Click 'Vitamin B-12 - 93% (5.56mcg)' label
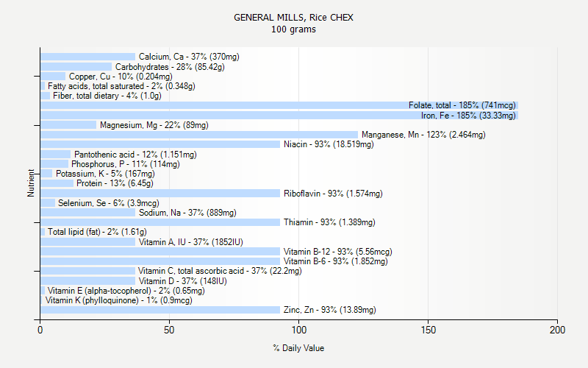The height and width of the screenshot is (368, 588). click(x=338, y=252)
